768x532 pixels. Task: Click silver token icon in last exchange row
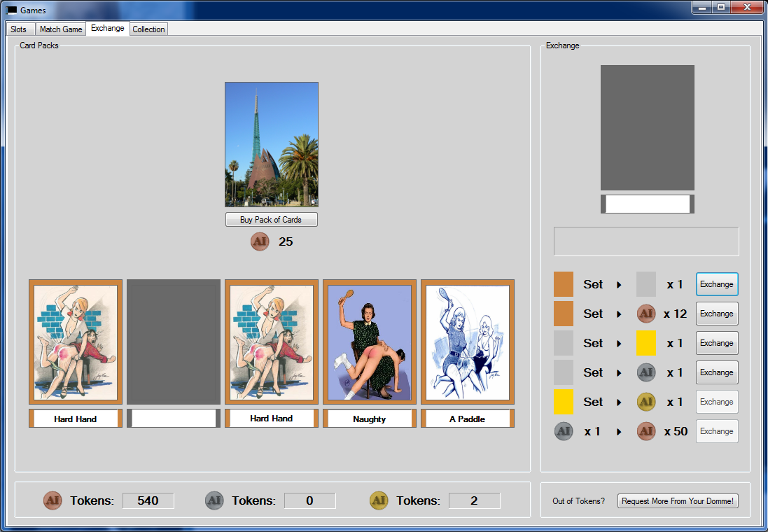pos(564,431)
